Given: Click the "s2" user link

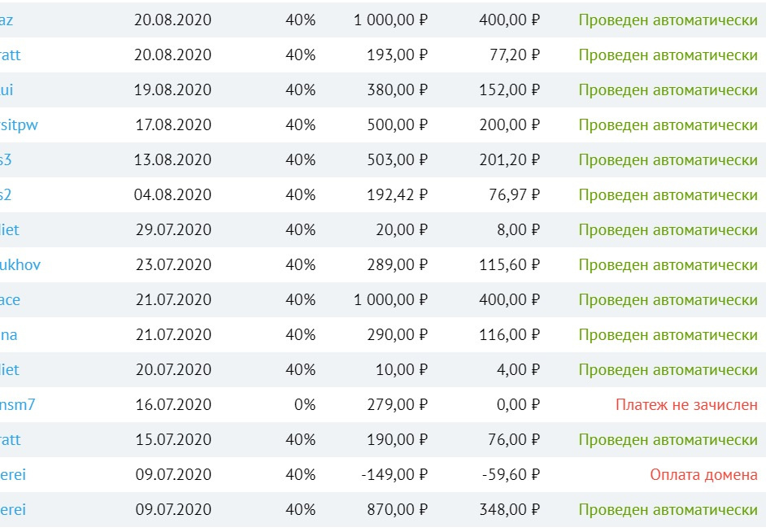Looking at the screenshot, I should point(6,195).
